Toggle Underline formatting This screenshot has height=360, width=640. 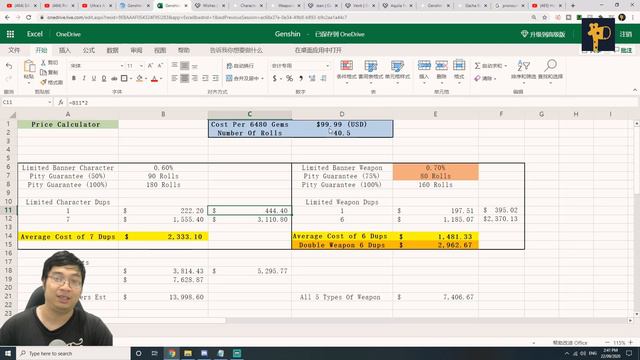tap(94, 78)
